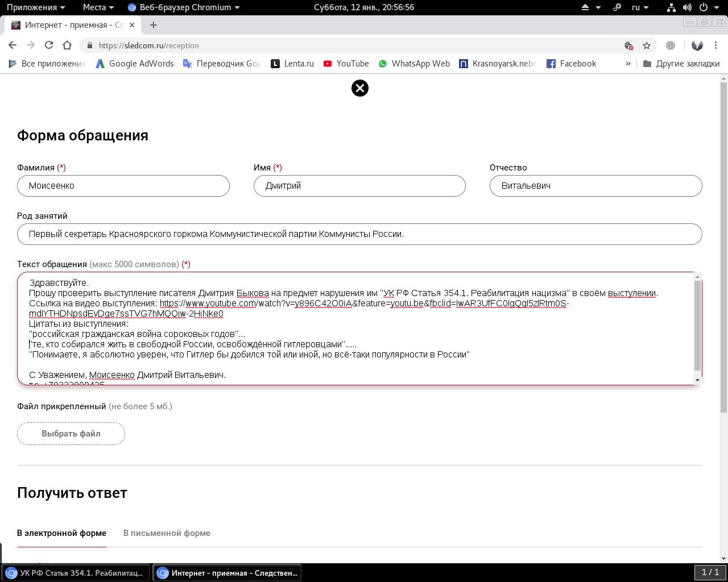Expand hidden bookmarks with the double chevron
The height and width of the screenshot is (582, 728).
(628, 64)
